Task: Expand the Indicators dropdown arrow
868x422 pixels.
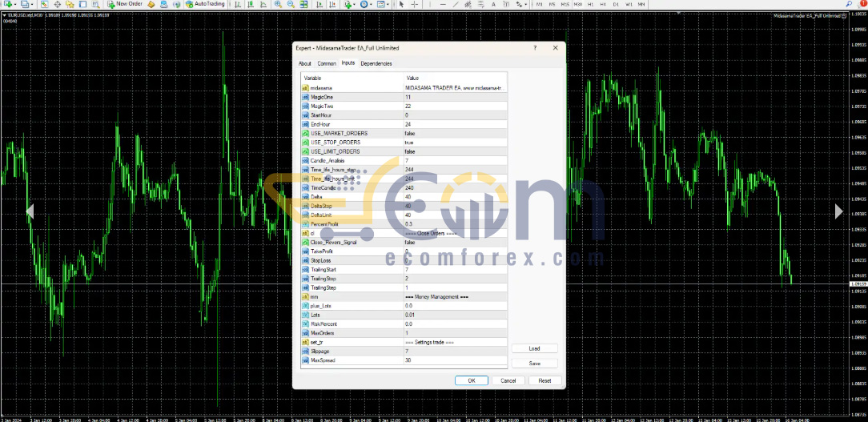Action: point(355,5)
